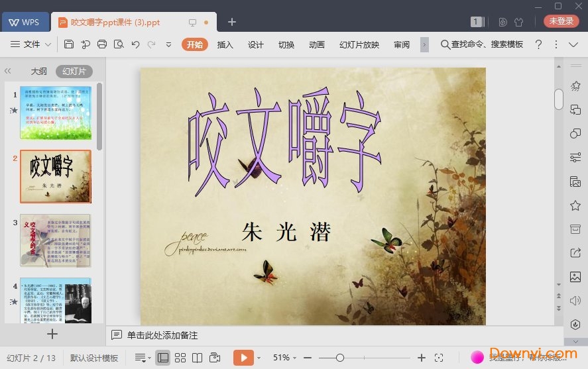Click the export to PDF icon
This screenshot has width=588, height=369.
point(86,44)
